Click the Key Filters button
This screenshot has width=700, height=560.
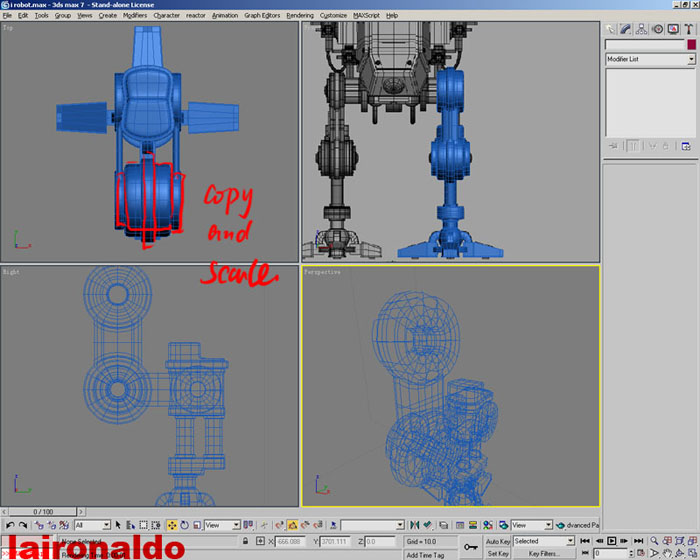tap(543, 553)
